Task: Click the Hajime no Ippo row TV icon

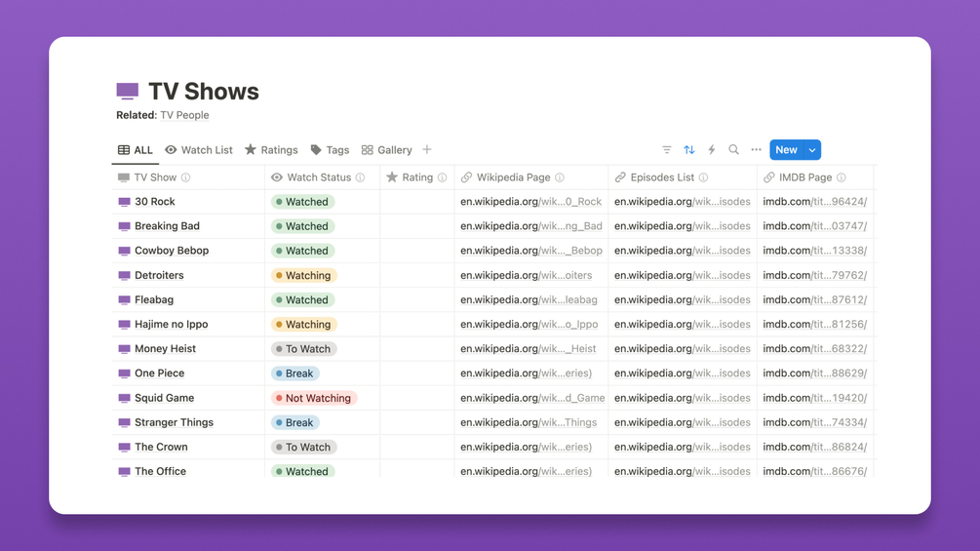Action: pyautogui.click(x=125, y=324)
